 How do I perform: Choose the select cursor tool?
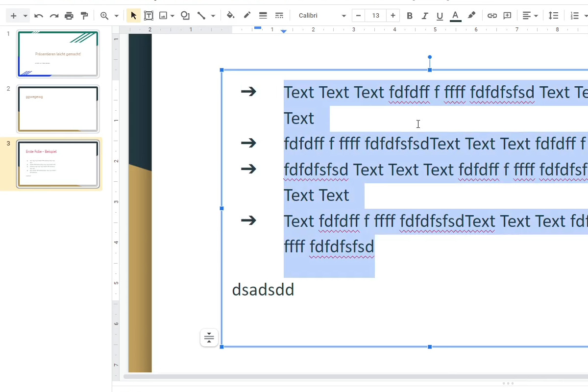coord(133,16)
